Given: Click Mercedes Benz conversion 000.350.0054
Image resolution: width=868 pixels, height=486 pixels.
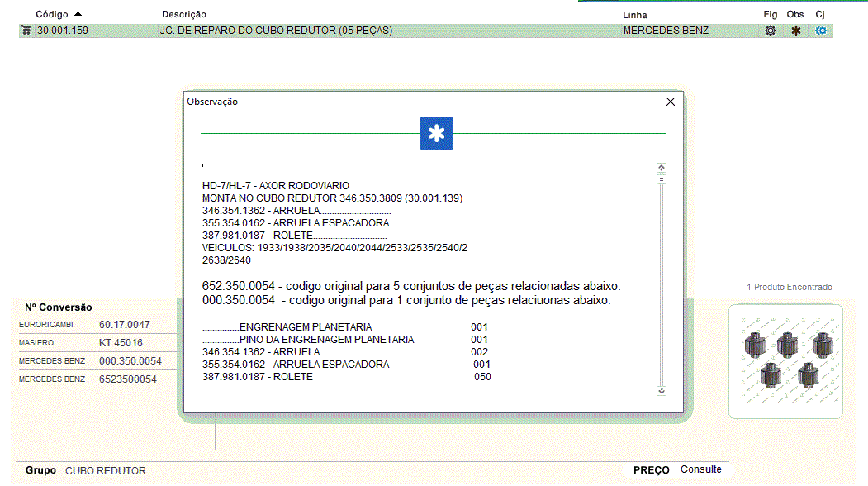Looking at the screenshot, I should [x=130, y=361].
